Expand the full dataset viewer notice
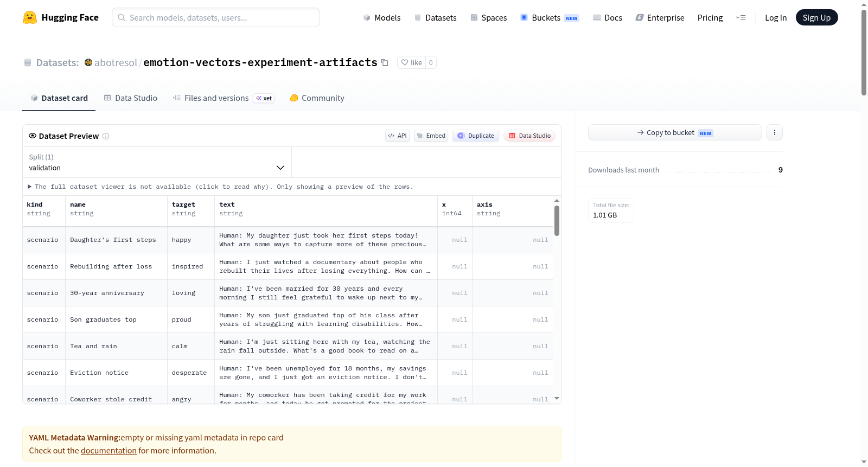The height and width of the screenshot is (467, 868). click(220, 187)
